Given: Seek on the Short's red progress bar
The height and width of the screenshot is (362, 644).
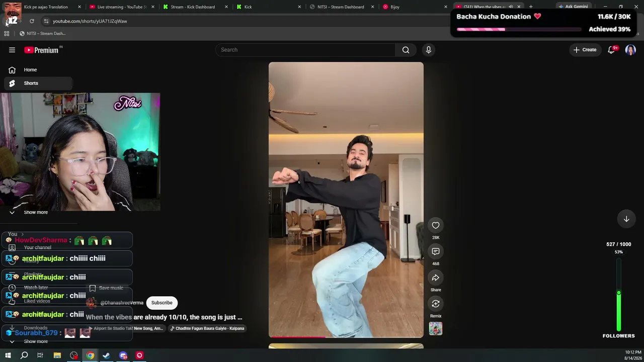Looking at the screenshot, I should [x=346, y=337].
